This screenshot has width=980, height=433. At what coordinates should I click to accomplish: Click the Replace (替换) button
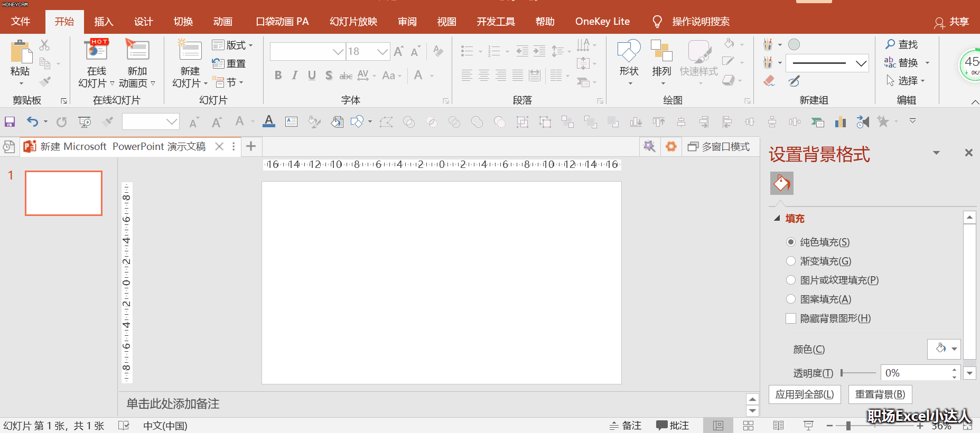[901, 62]
